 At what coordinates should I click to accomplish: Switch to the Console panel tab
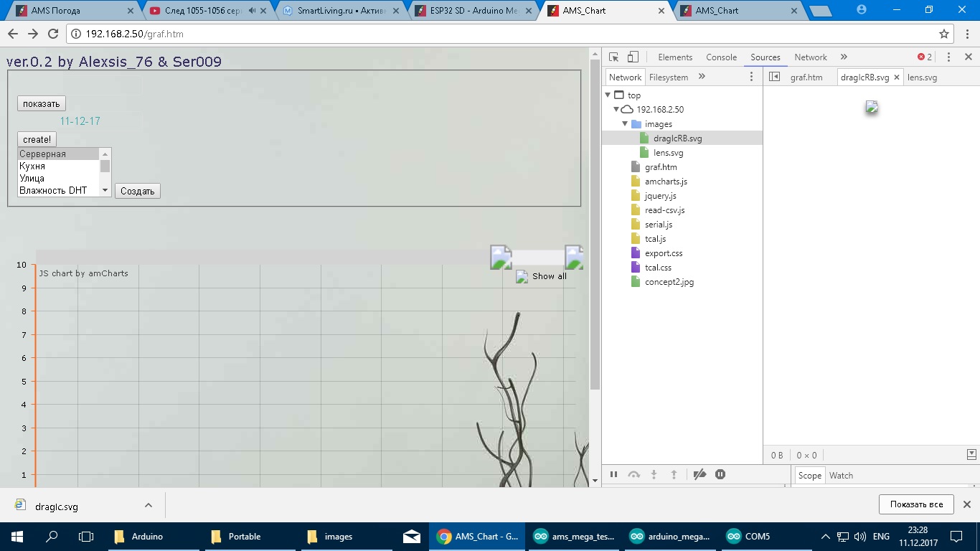click(x=721, y=57)
